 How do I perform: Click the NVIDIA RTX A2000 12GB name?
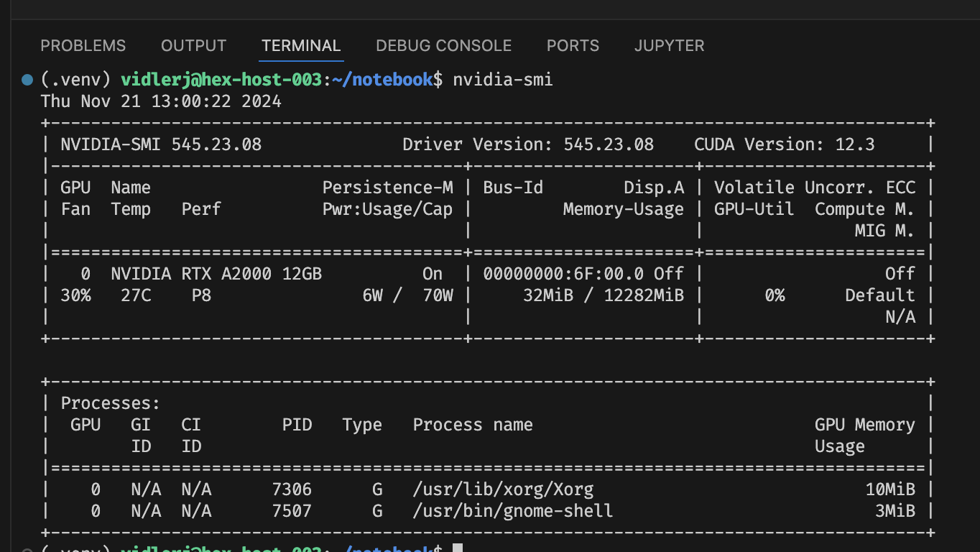(216, 274)
